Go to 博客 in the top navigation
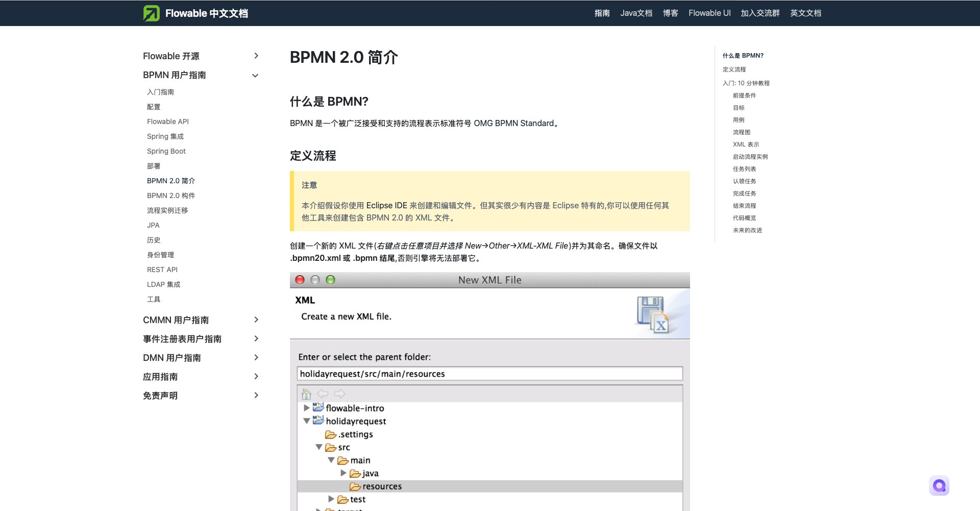Image resolution: width=980 pixels, height=511 pixels. 670,13
